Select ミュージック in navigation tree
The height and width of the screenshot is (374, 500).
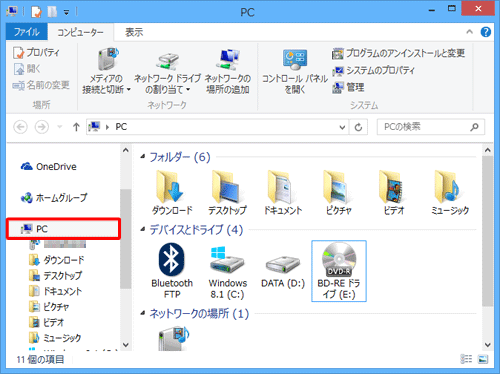(55, 338)
